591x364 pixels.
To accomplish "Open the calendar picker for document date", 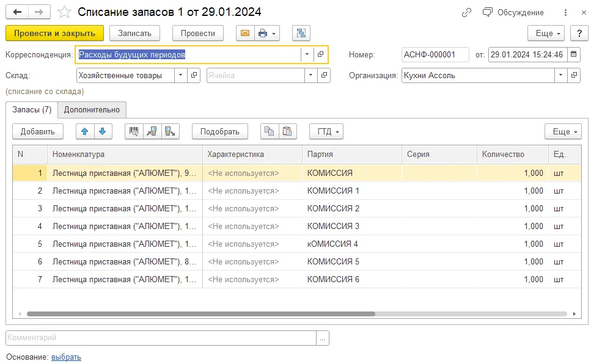I will (x=574, y=54).
